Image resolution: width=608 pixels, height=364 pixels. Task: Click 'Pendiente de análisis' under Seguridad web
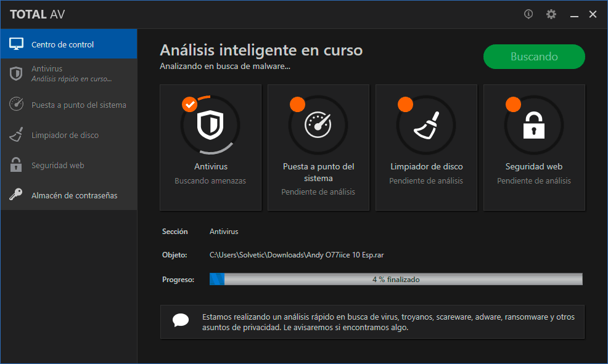534,181
